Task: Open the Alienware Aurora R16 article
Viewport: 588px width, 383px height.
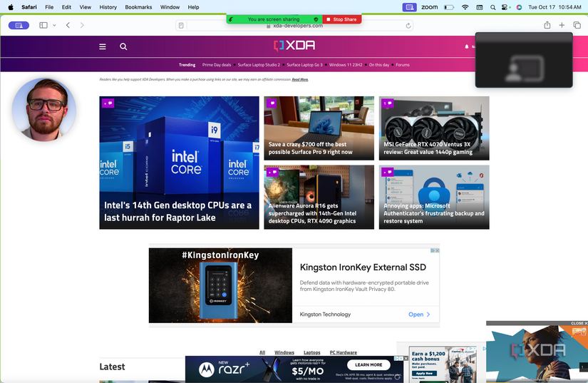Action: [x=319, y=197]
